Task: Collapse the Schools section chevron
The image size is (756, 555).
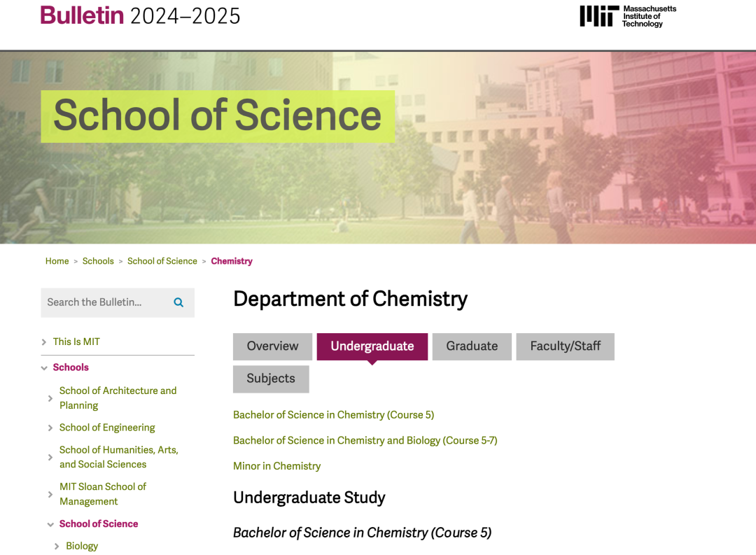Action: pos(44,368)
